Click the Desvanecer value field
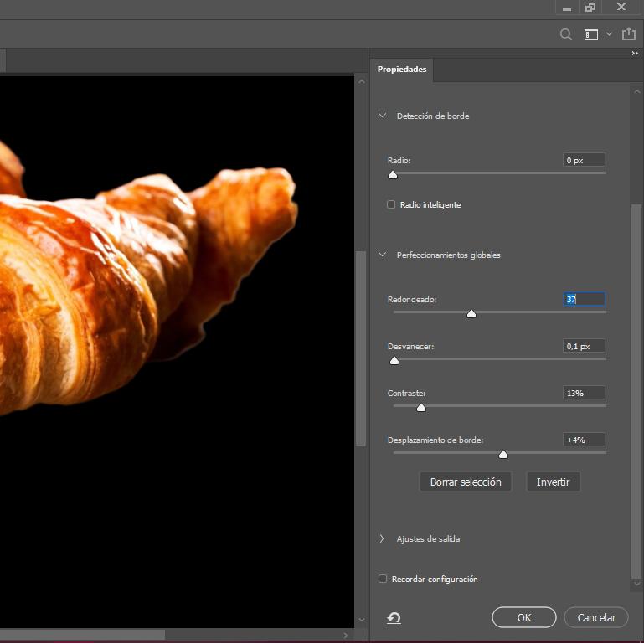The image size is (644, 644). tap(583, 346)
